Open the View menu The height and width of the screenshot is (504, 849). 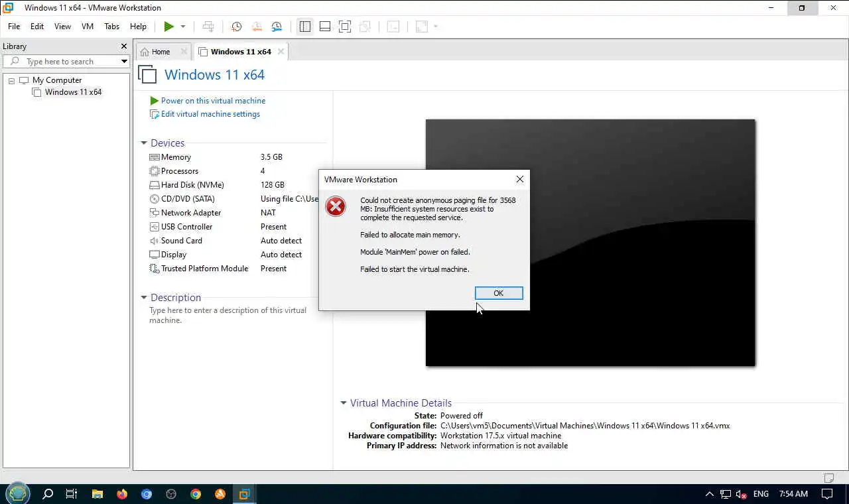pyautogui.click(x=62, y=27)
